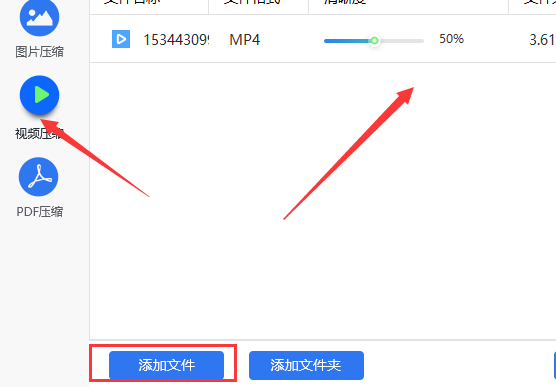Select the 视频压缩 video compression icon
Screen dimensions: 556x387
click(39, 95)
